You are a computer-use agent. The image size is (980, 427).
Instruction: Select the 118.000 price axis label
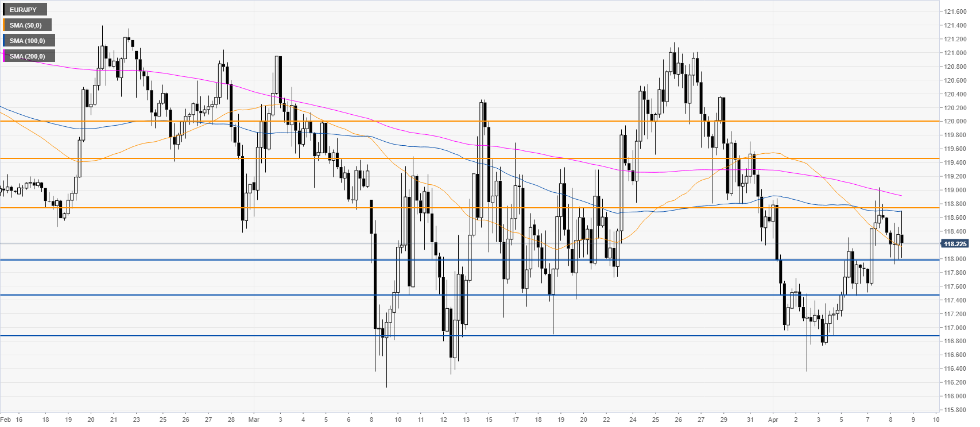click(x=955, y=259)
